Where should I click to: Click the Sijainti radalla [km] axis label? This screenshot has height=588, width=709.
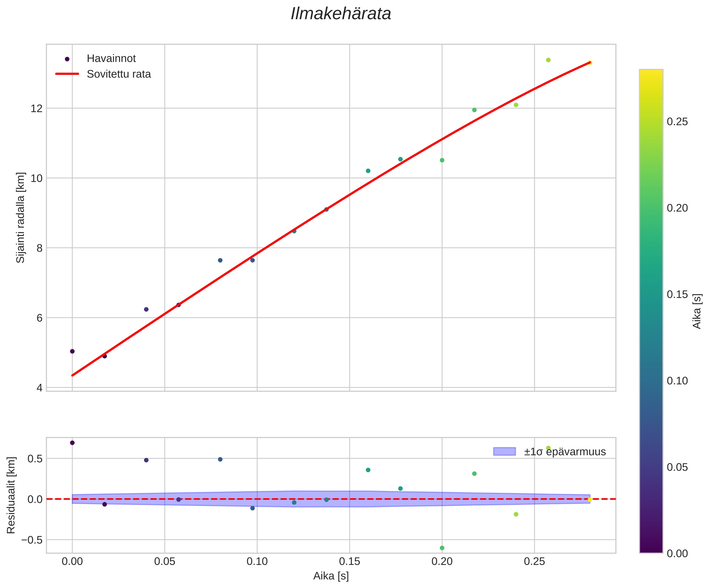click(21, 217)
